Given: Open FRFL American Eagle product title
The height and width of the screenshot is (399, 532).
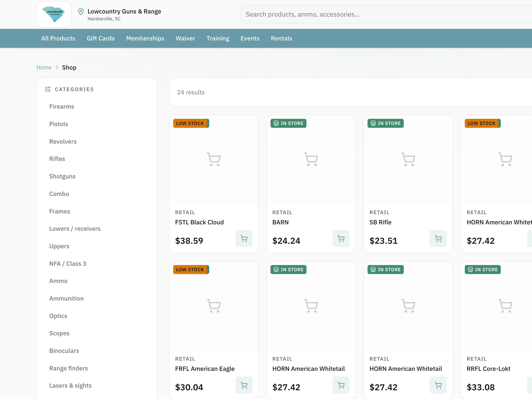Looking at the screenshot, I should coord(205,369).
